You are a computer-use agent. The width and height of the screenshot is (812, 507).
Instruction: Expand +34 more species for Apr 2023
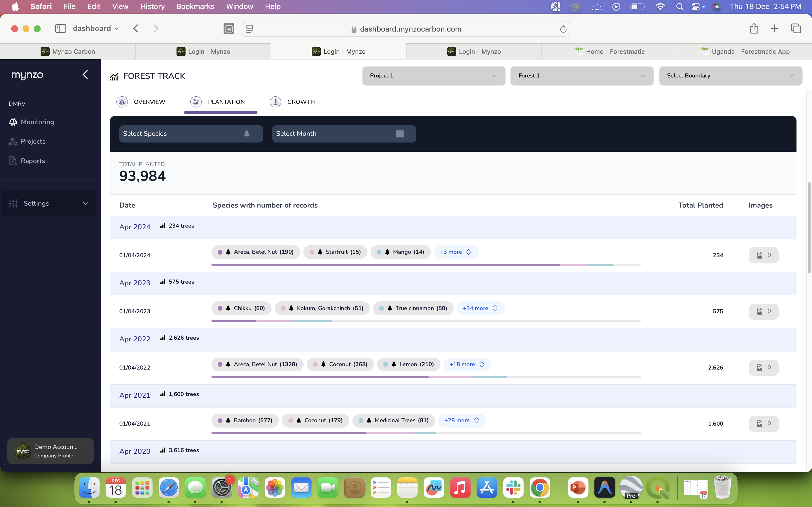[x=480, y=308]
